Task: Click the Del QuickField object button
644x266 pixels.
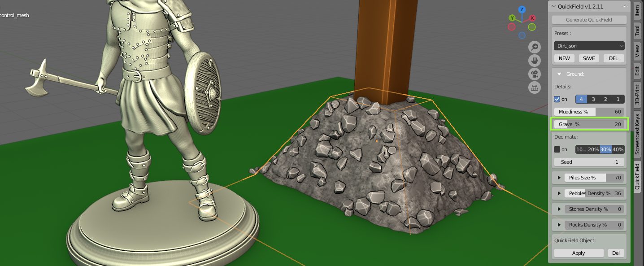Action: coord(616,253)
